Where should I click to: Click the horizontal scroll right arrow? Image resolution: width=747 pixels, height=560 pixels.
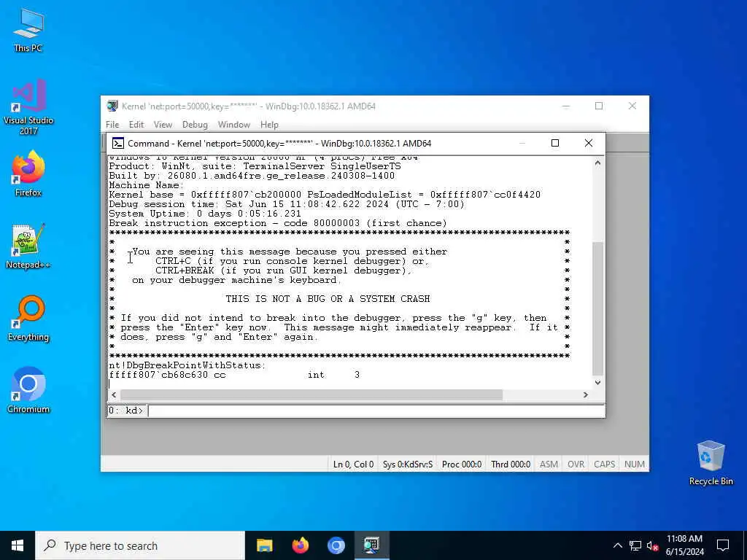point(586,394)
